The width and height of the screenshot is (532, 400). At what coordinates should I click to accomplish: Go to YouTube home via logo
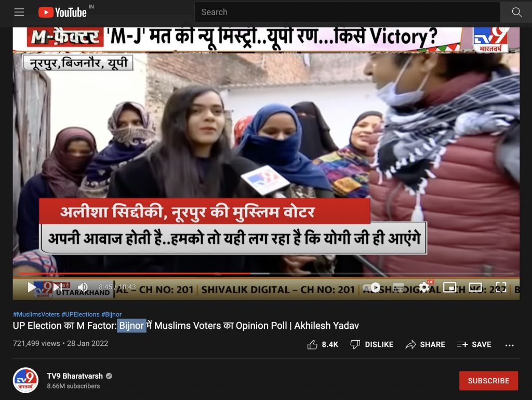tap(63, 12)
